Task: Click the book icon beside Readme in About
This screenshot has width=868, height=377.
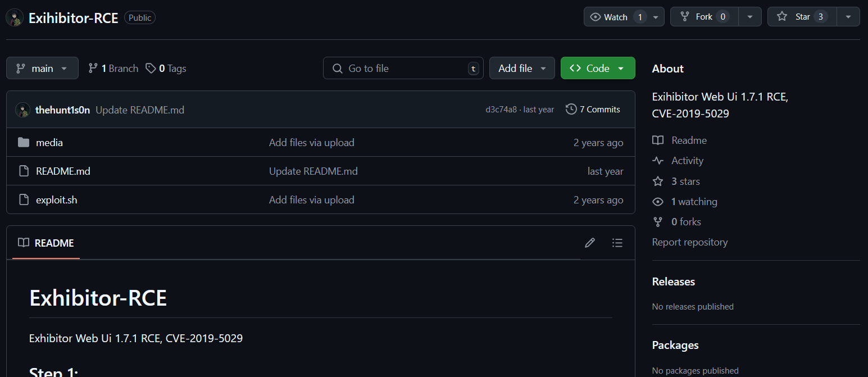Action: click(x=658, y=140)
